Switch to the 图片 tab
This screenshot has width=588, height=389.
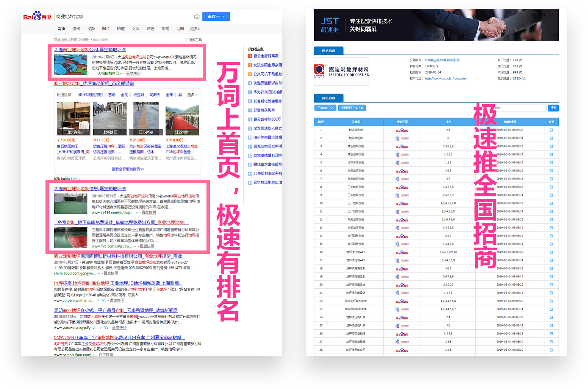106,29
